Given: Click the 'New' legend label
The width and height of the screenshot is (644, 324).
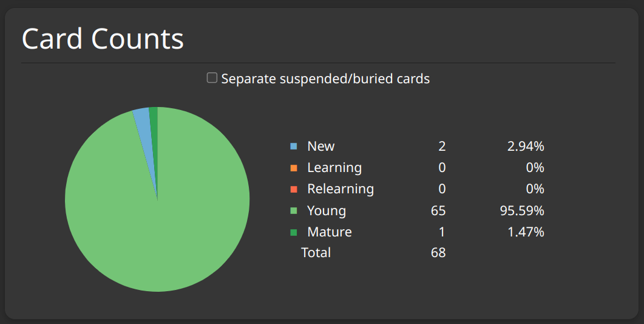Looking at the screenshot, I should coord(320,146).
